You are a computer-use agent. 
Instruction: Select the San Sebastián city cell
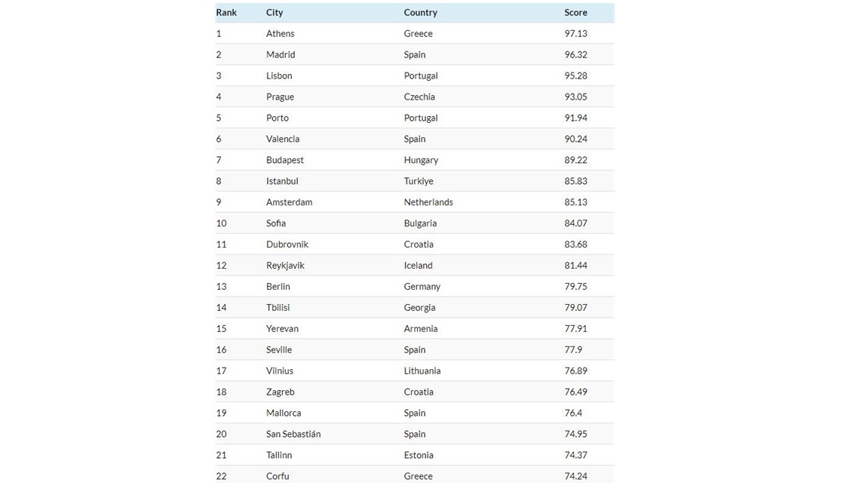(293, 433)
